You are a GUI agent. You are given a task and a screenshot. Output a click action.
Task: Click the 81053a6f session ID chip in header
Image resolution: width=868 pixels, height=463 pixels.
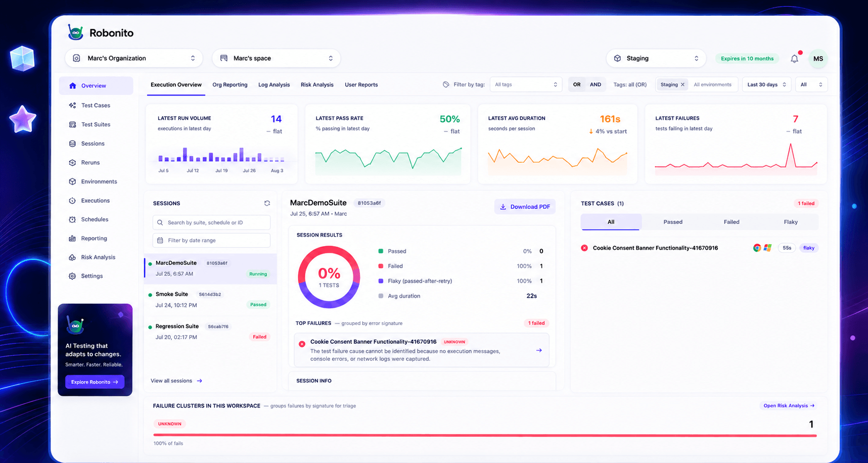click(x=370, y=203)
